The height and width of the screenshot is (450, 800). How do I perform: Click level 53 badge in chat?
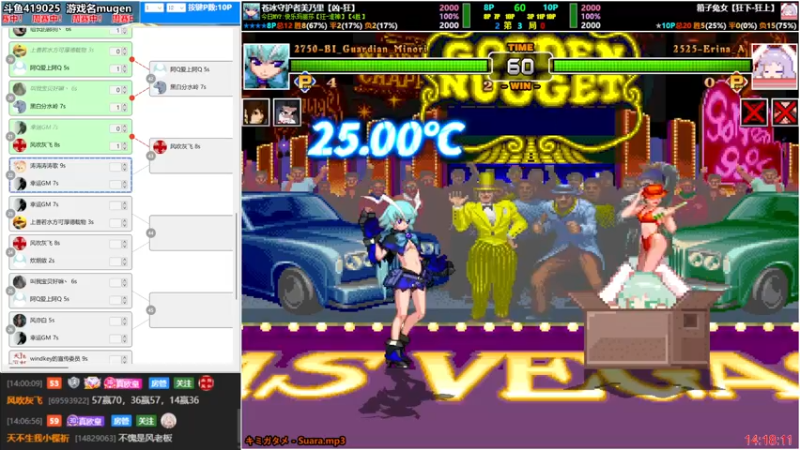pyautogui.click(x=54, y=383)
